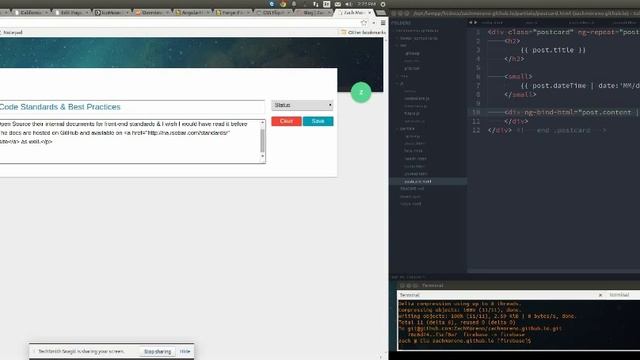Click line number 12 in the gutter
Image resolution: width=640 pixels, height=360 pixels.
coord(476,131)
